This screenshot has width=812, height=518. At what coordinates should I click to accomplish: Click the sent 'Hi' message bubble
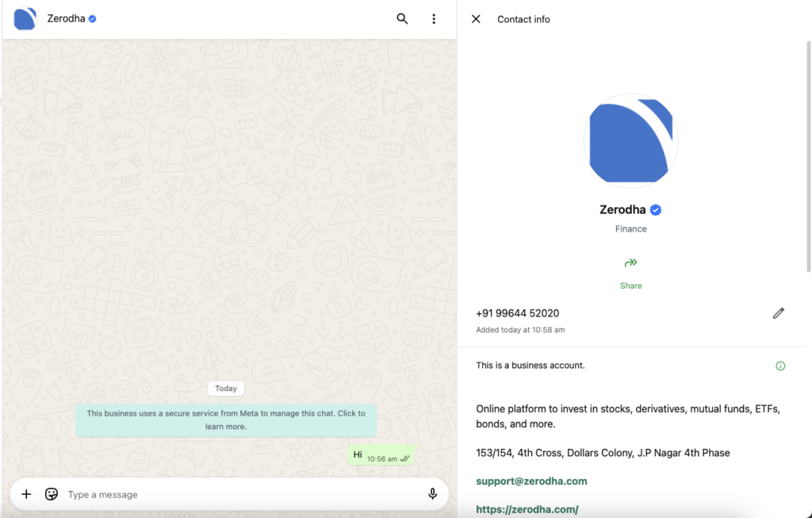coord(381,455)
